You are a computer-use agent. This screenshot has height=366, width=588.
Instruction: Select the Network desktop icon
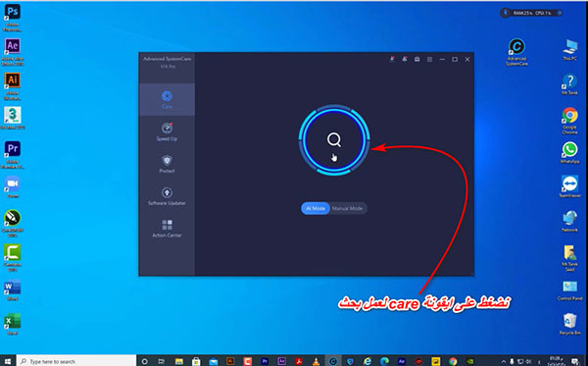[x=570, y=221]
